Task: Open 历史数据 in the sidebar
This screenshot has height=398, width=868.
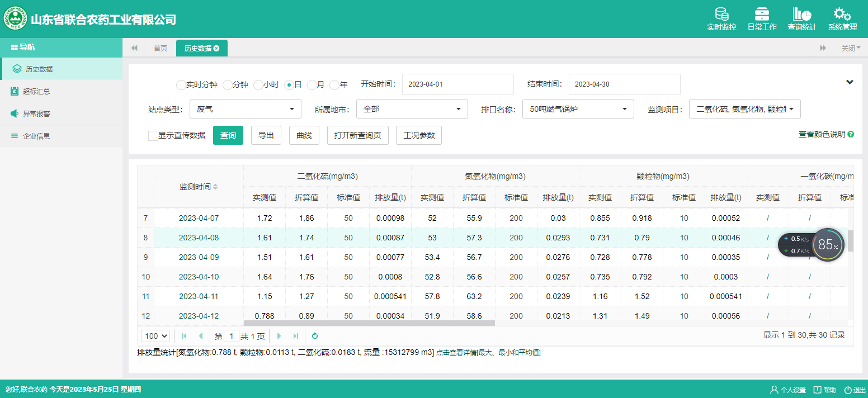Action: 61,69
